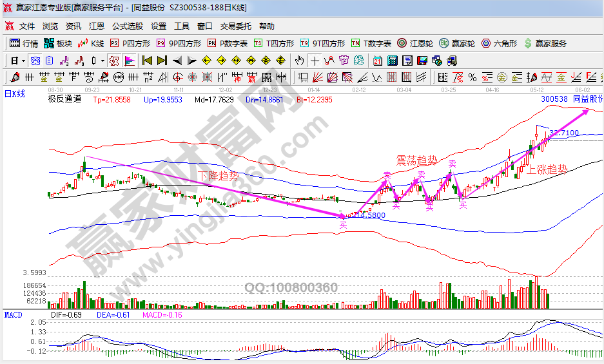This screenshot has height=364, width=604.
Task: Select the percent (%) line tool
Action: [473, 77]
